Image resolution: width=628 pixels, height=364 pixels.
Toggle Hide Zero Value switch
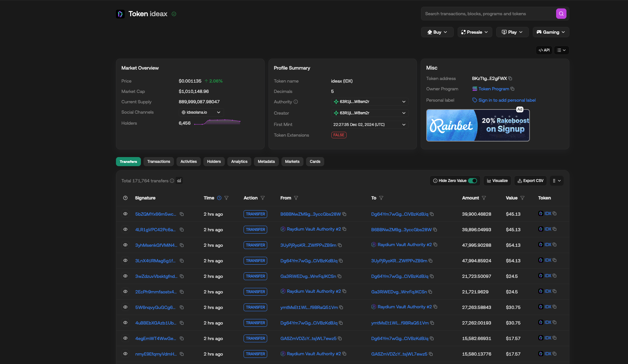(x=473, y=181)
